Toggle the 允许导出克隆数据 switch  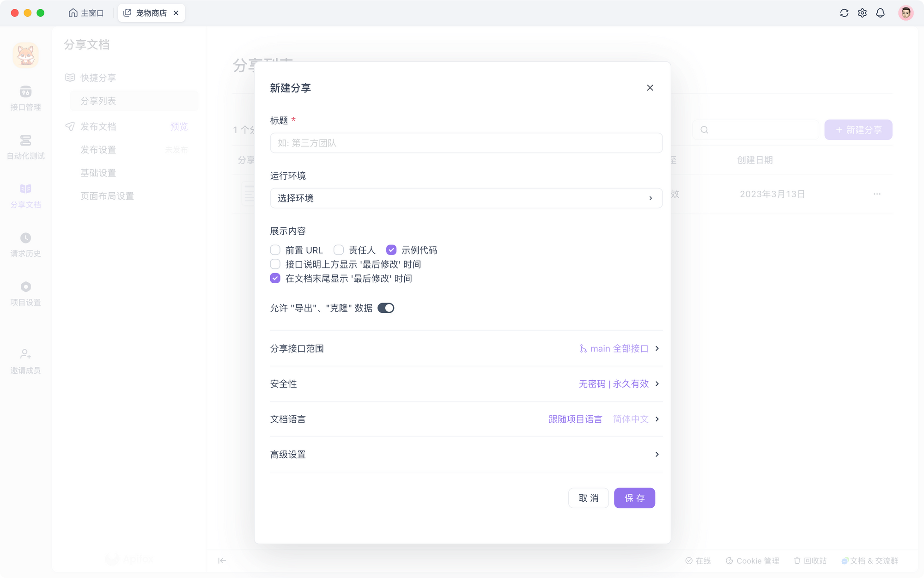pyautogui.click(x=386, y=308)
